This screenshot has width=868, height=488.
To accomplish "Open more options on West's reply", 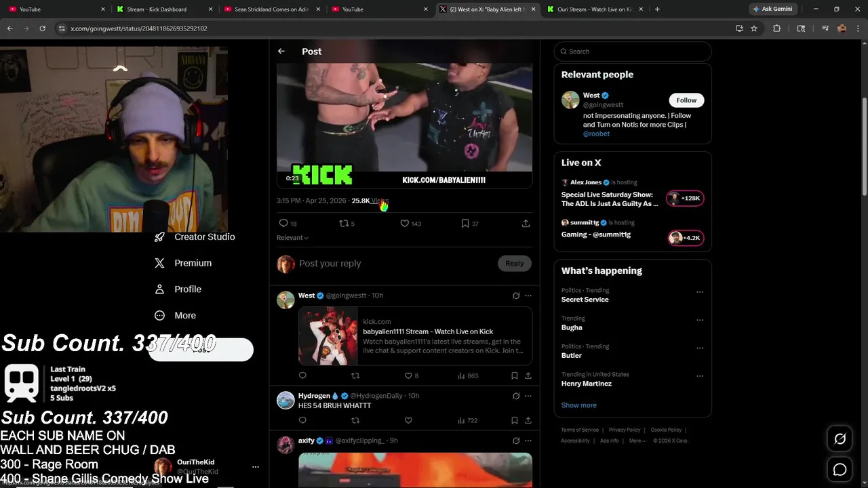I will pyautogui.click(x=528, y=296).
